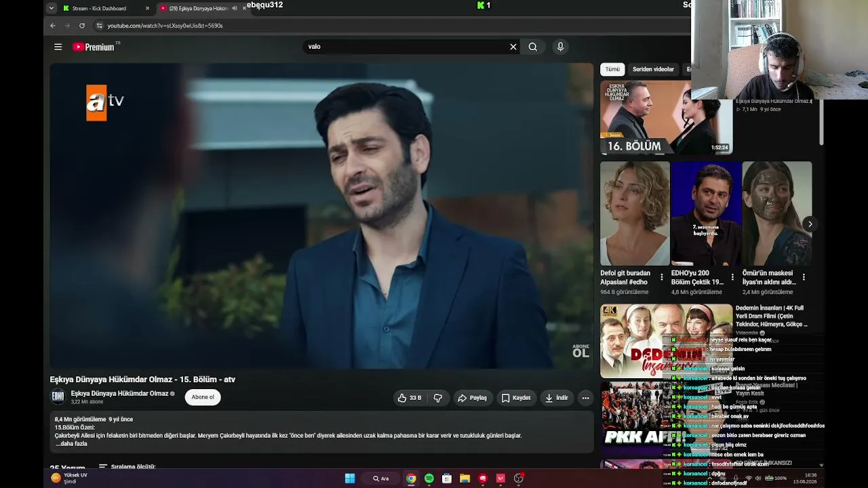Screen dimensions: 868x488
Task: Open the 'Eşkıya Dünyaya Hükümdar Olmaz' channel name link
Action: (x=119, y=394)
